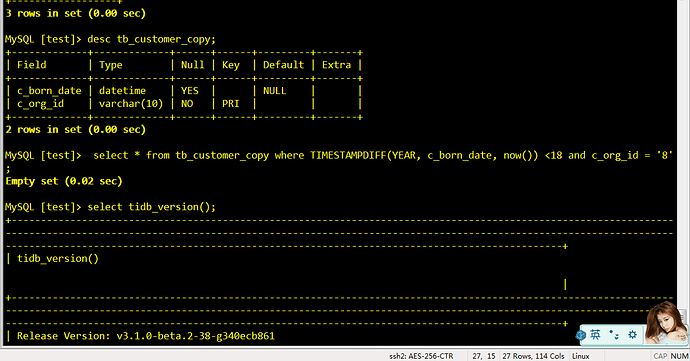690x361 pixels.
Task: Open the input method settings gear
Action: (632, 335)
